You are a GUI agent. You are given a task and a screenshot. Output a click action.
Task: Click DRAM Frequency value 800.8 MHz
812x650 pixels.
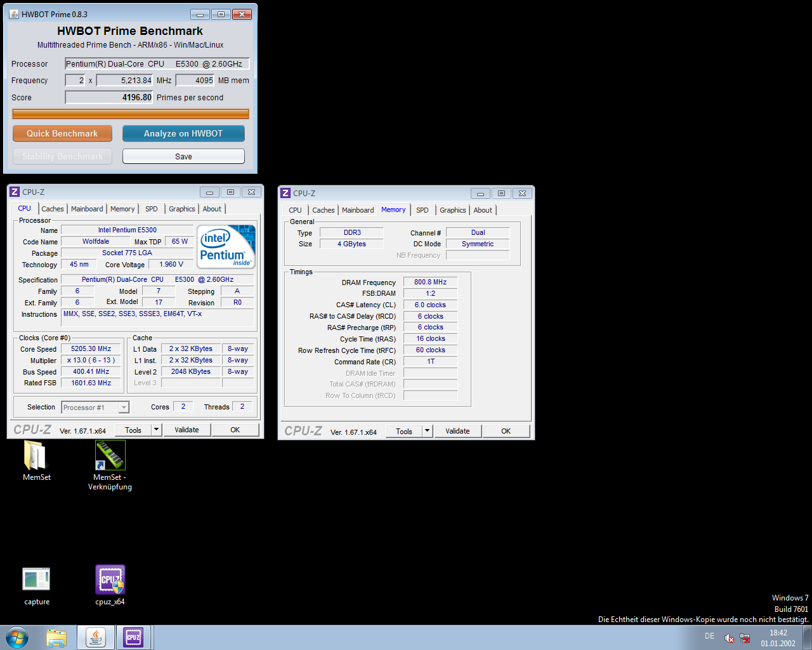point(430,282)
